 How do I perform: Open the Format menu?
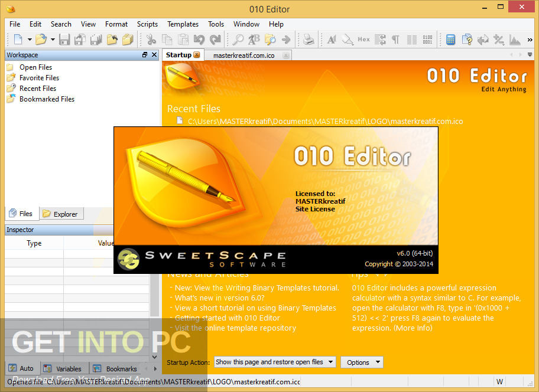pos(116,24)
